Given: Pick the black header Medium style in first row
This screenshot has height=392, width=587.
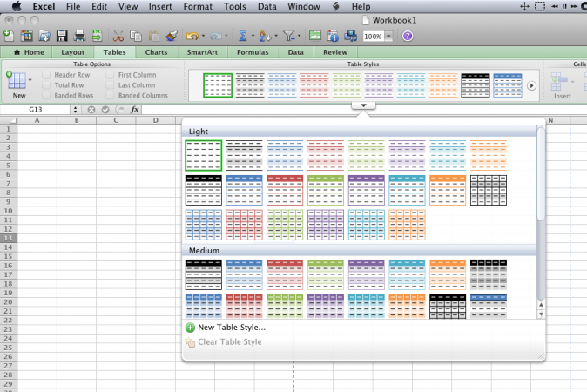Looking at the screenshot, I should [x=203, y=274].
